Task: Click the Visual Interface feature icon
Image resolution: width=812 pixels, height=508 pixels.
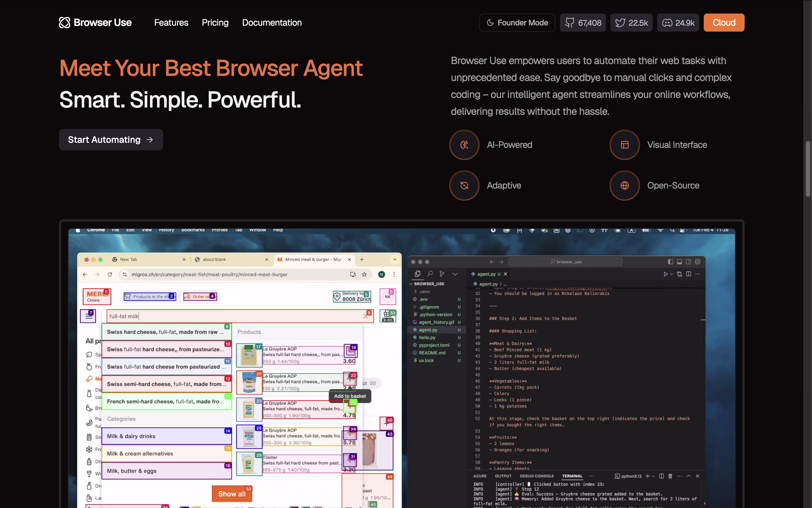Action: pos(625,145)
